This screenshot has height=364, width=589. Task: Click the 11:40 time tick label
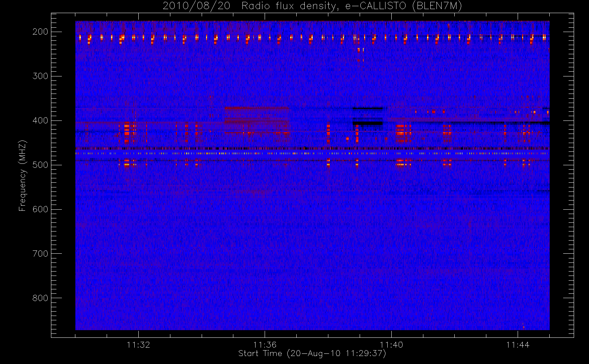tap(391, 345)
